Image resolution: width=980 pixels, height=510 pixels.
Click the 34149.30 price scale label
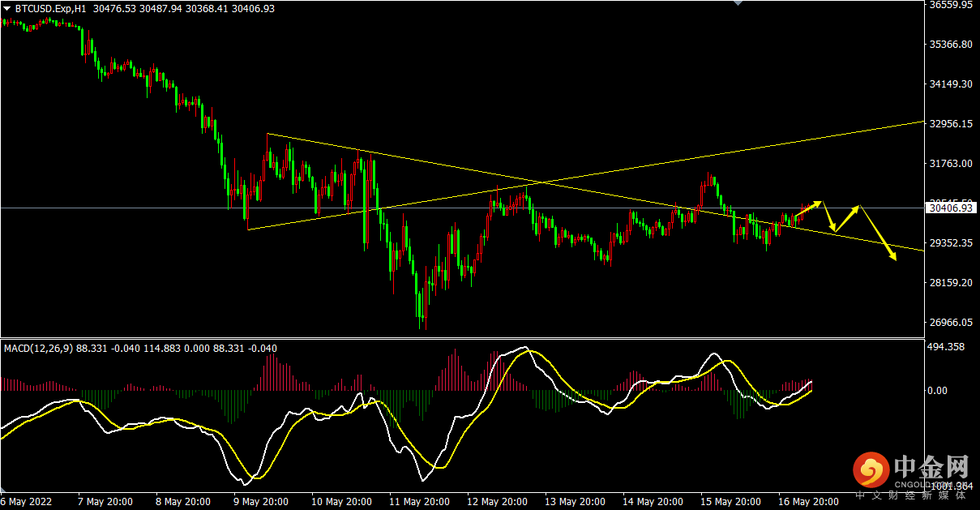[950, 84]
